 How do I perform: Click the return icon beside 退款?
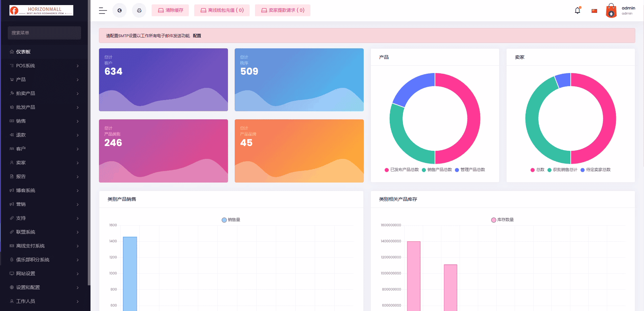pos(12,135)
